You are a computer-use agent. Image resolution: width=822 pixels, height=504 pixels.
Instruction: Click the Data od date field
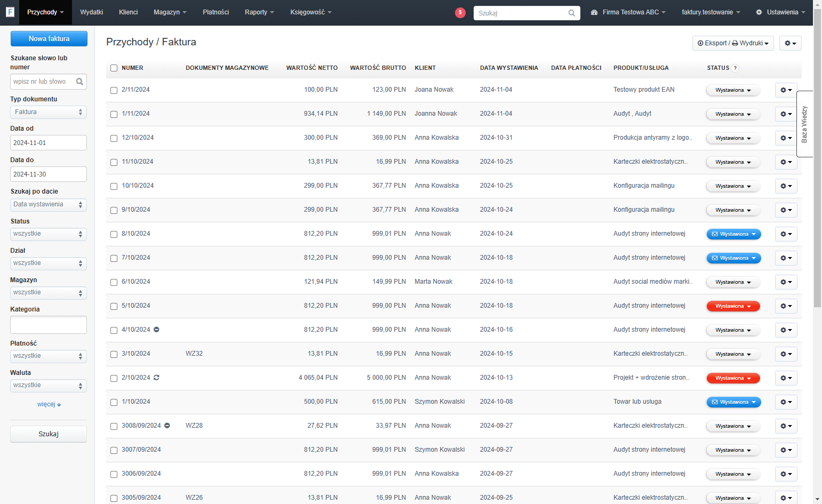[x=49, y=143]
